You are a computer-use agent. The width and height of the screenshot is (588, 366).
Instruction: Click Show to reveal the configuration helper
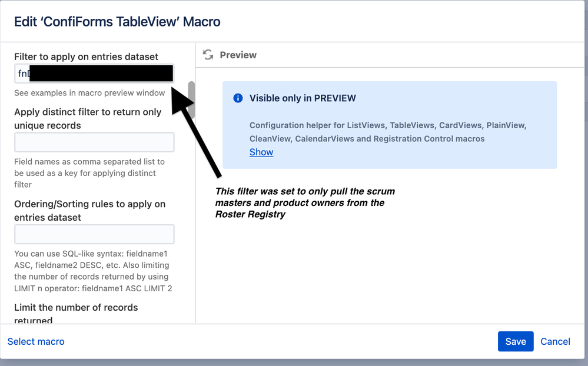click(261, 152)
